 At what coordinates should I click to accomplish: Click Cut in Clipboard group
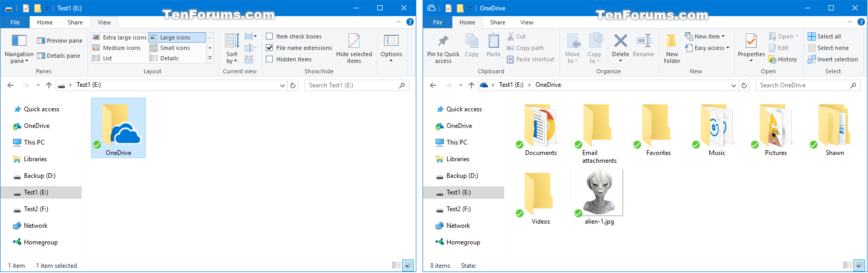click(x=516, y=36)
